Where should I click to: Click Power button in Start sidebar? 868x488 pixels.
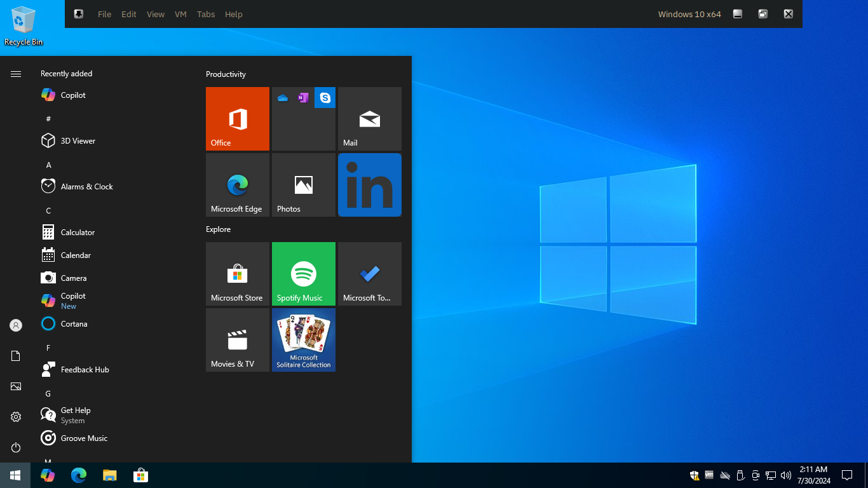(16, 447)
